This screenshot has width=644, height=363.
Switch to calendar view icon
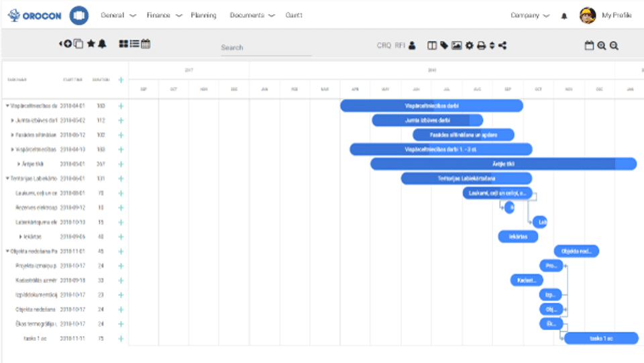(x=146, y=44)
